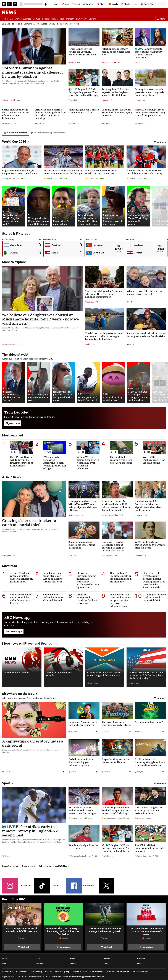Open England versus Croatia fixture card
168x980 pixels.
[x=146, y=248]
